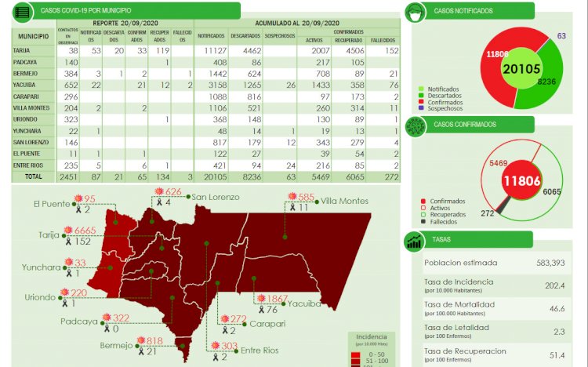Viewport: 588px width, 367px height.
Task: Click the Tasa de Letalidad value 2.3
Action: [559, 332]
